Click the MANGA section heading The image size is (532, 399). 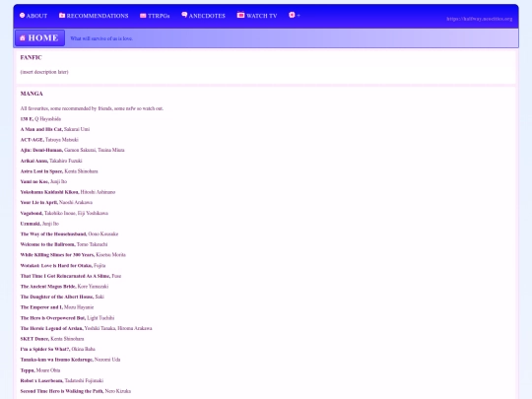(x=32, y=94)
